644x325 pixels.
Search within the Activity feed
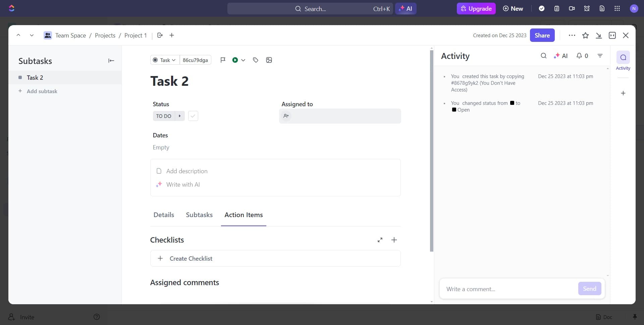(x=544, y=56)
